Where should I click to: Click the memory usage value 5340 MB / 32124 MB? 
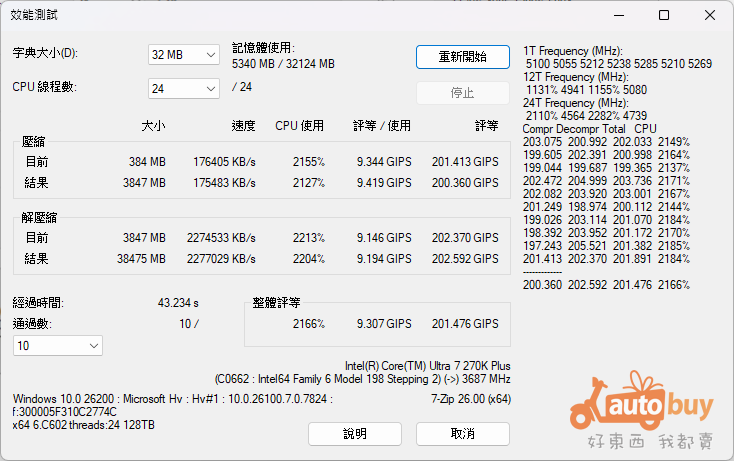[x=283, y=63]
